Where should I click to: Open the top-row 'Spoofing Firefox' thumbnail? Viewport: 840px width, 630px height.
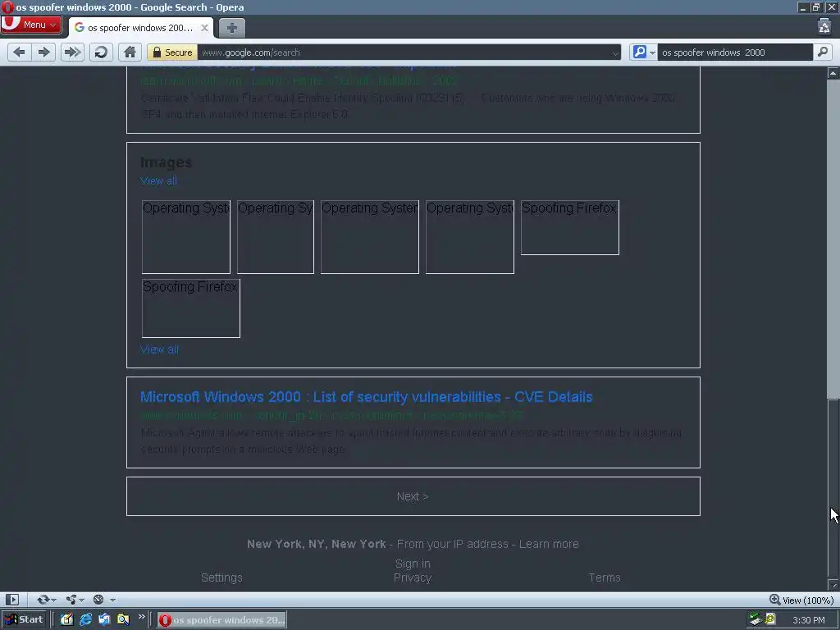[x=570, y=227]
